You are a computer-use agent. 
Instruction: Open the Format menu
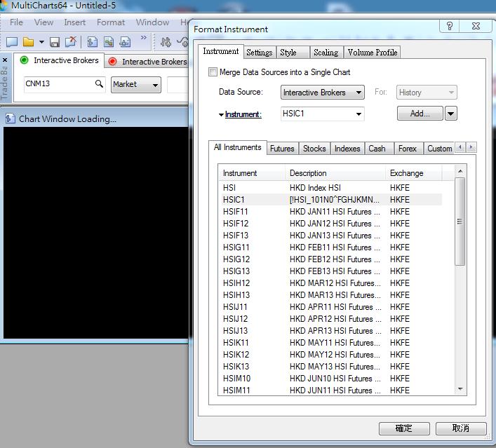(x=111, y=22)
